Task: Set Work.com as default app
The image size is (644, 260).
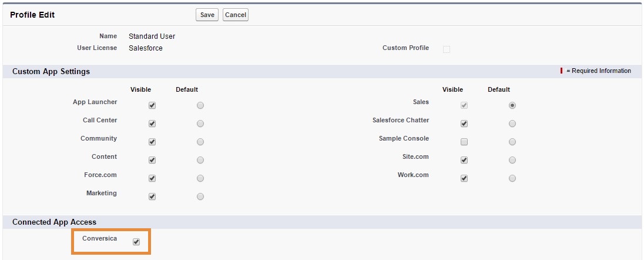Action: pos(512,178)
